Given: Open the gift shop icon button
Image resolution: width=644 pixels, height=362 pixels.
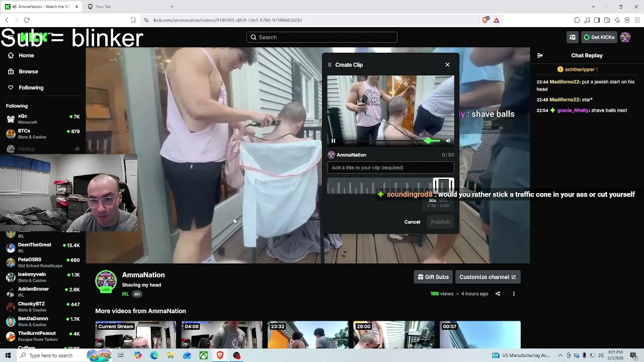Looking at the screenshot, I should tap(573, 37).
